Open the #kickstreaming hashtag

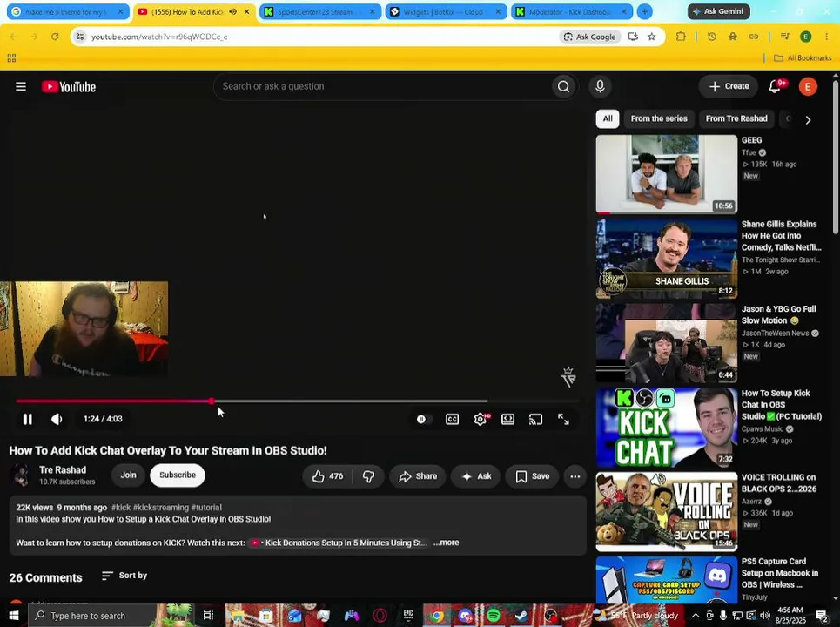[161, 508]
